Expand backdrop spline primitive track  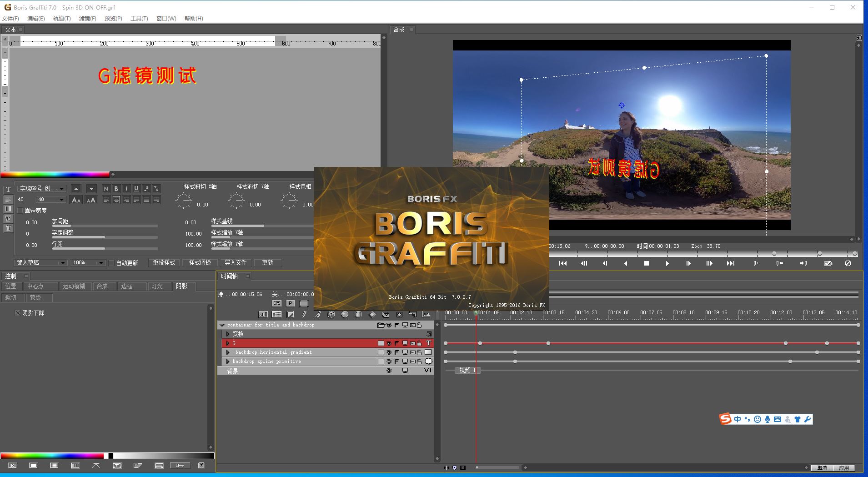(228, 362)
